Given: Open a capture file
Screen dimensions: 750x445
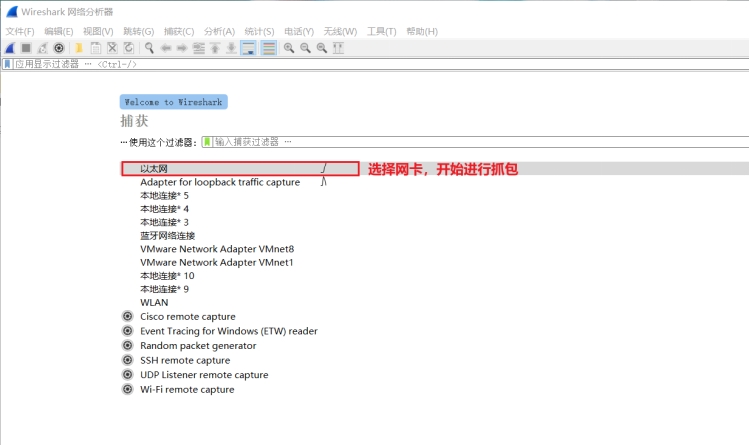Looking at the screenshot, I should 79,48.
